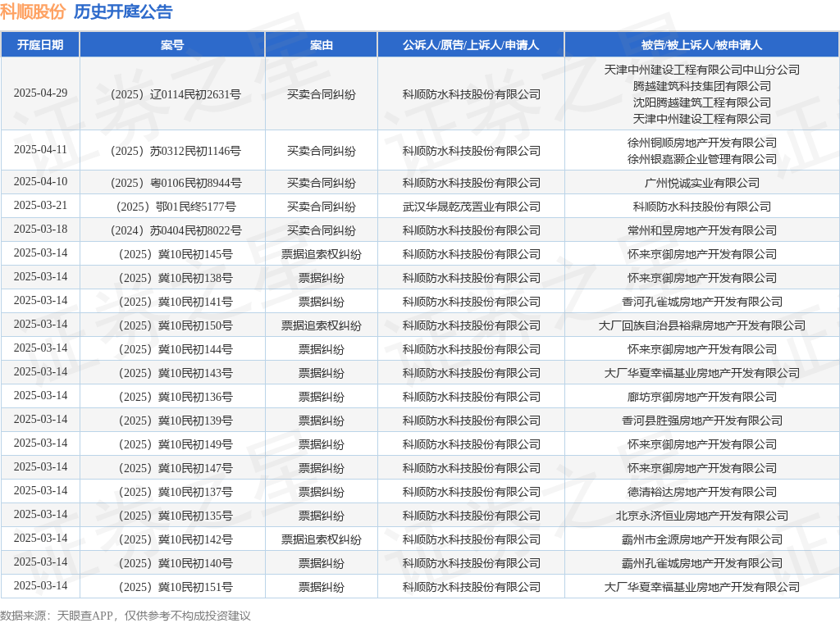The image size is (840, 623).
Task: Click 香河孔雀城房地产开发有限公司 defendant
Action: point(702,302)
